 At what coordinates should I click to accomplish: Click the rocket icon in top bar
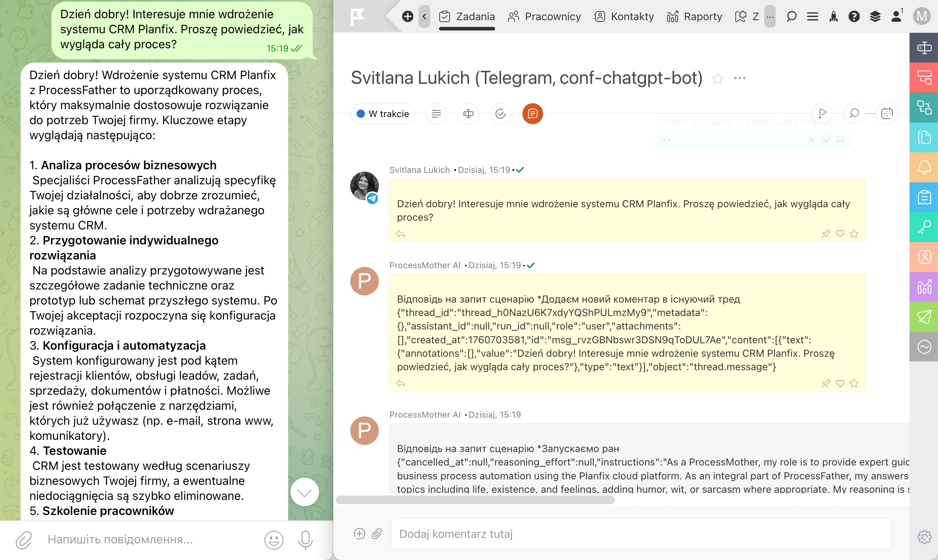tap(834, 17)
